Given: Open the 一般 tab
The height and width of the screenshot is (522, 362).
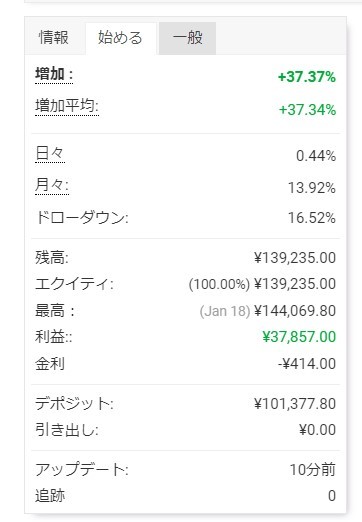Looking at the screenshot, I should (187, 37).
